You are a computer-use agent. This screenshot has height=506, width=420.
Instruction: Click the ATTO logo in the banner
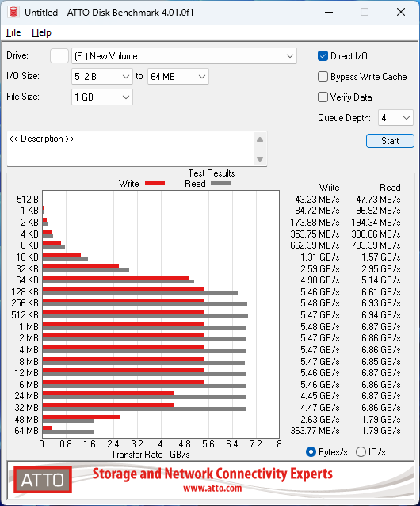[43, 480]
